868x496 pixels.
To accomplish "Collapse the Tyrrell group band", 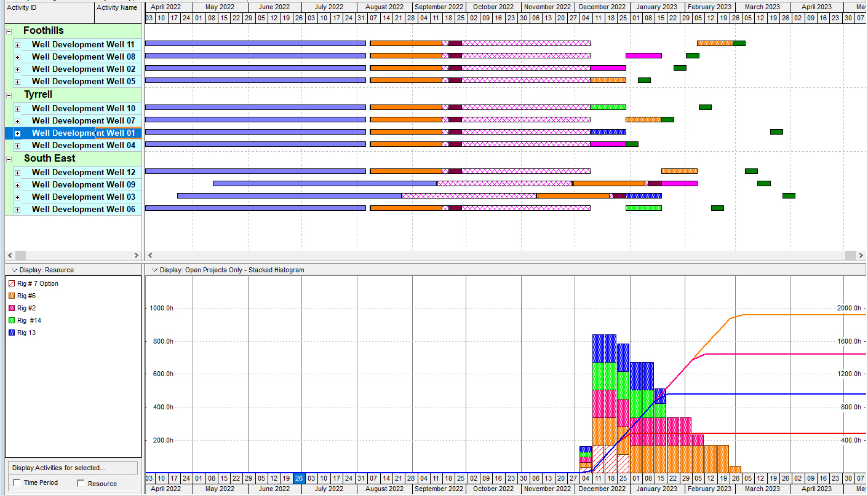I will coord(9,95).
